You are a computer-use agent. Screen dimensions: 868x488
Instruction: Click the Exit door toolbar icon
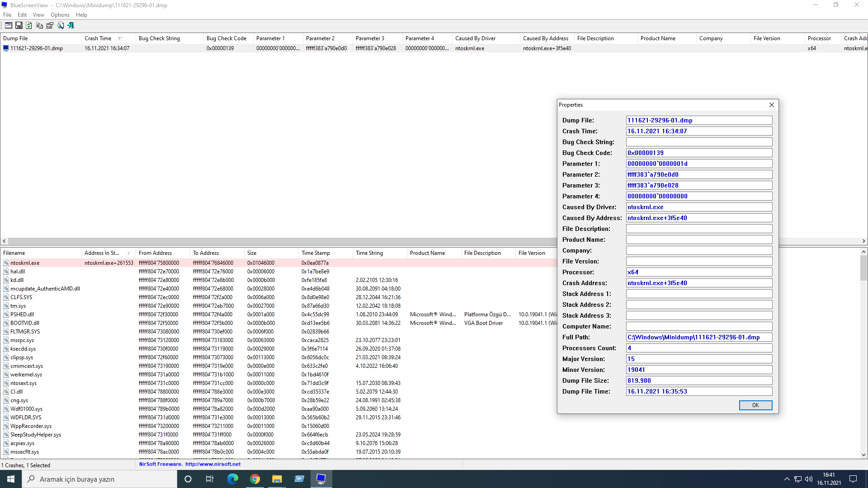tap(71, 26)
